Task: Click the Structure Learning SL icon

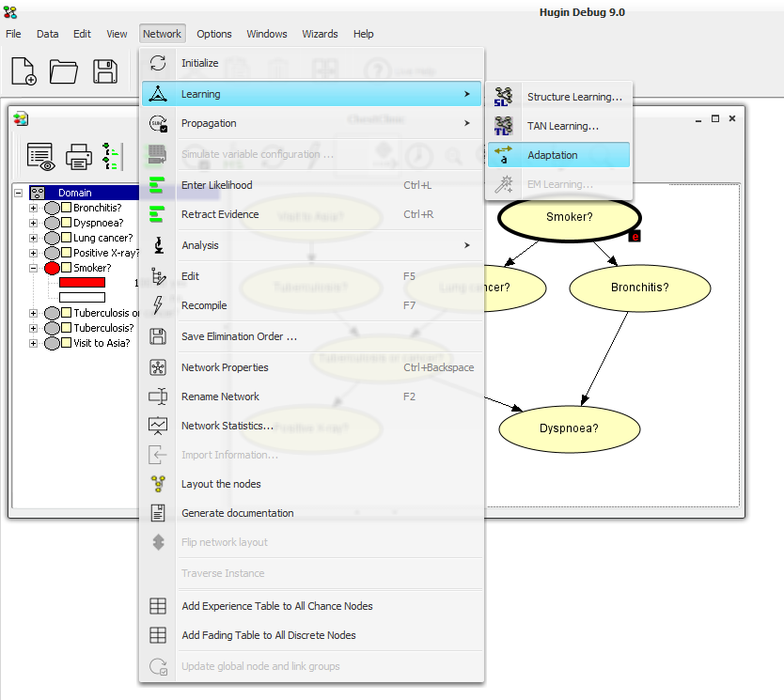Action: click(504, 97)
